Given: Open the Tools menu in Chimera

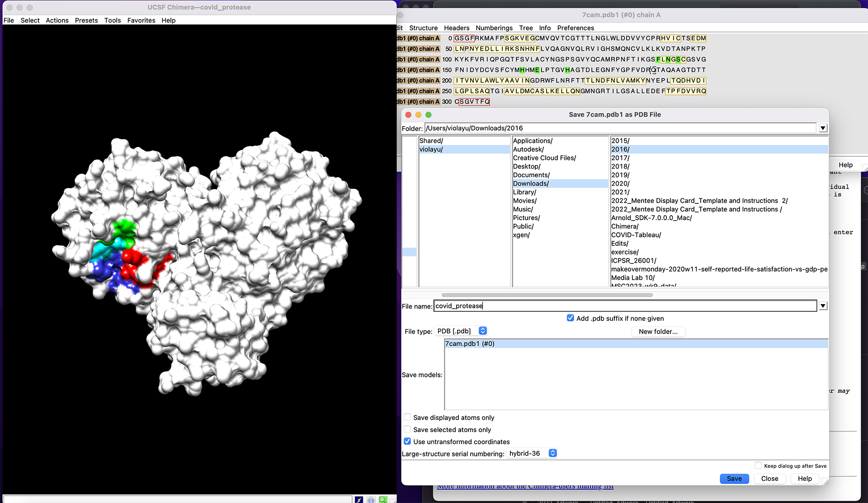Looking at the screenshot, I should click(113, 20).
